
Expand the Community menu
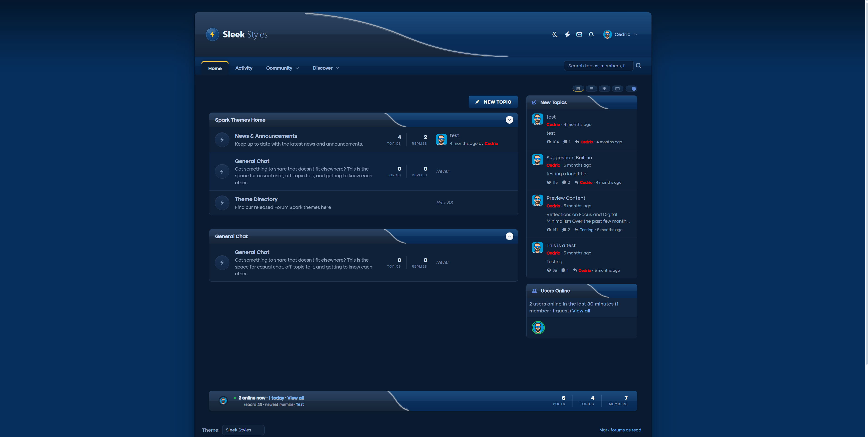[x=282, y=68]
